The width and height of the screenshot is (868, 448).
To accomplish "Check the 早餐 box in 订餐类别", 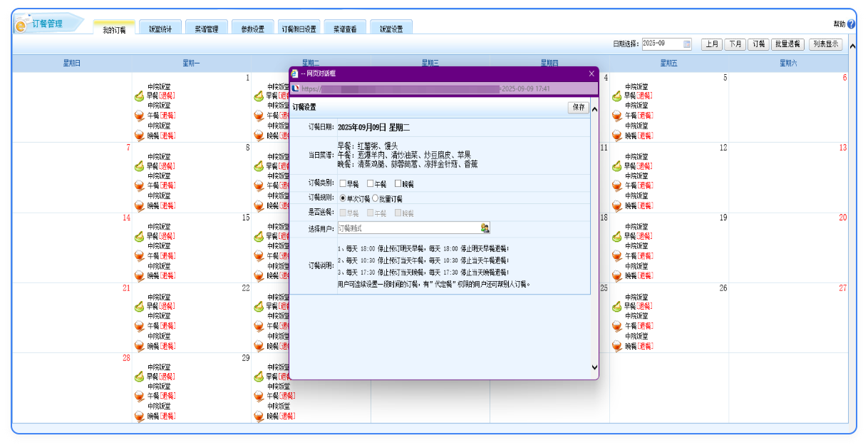I will pos(343,184).
